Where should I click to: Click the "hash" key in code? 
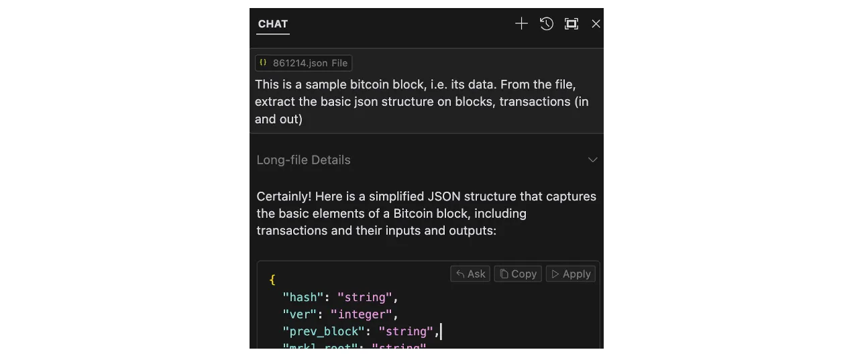coord(303,297)
